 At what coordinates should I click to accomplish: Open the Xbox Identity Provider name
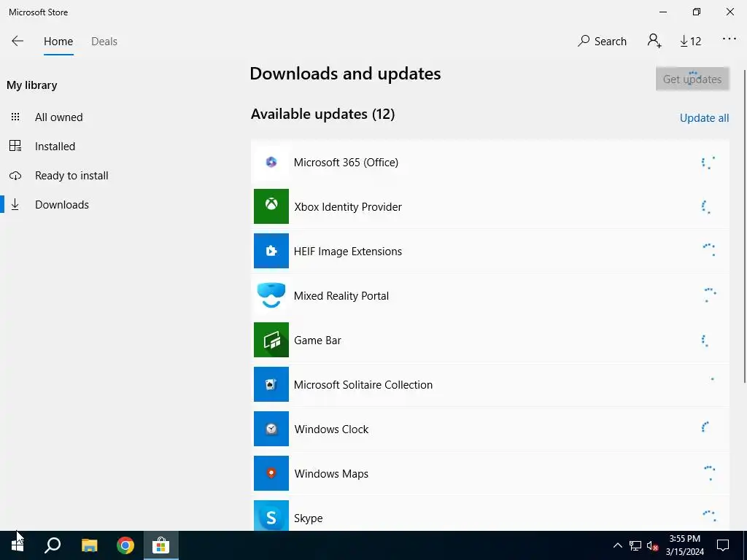click(x=348, y=207)
